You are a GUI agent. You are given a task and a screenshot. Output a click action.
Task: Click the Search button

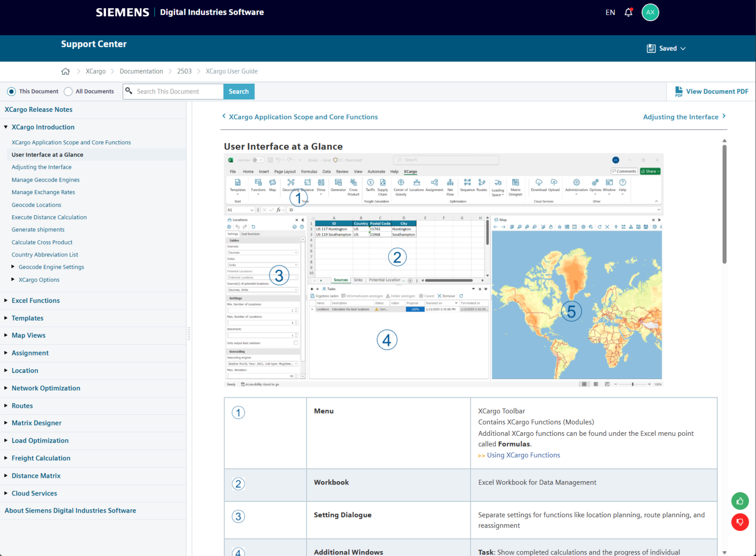point(238,91)
